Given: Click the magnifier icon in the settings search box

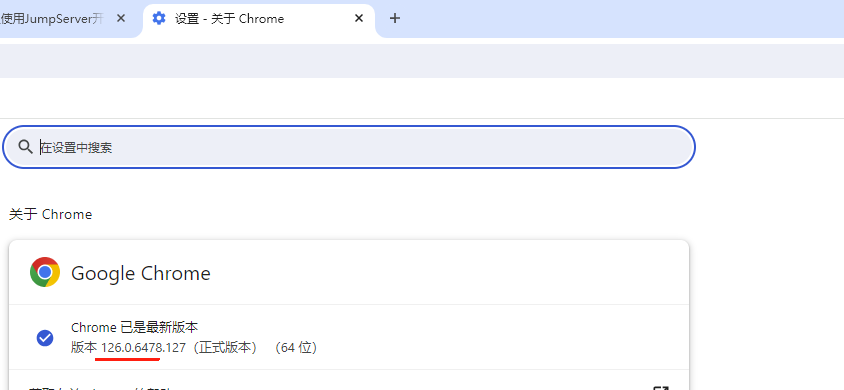Looking at the screenshot, I should click(25, 147).
